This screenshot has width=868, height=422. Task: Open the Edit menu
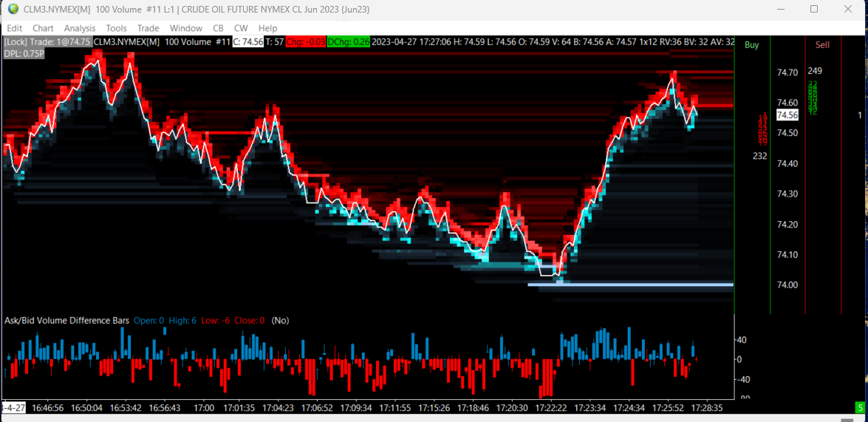click(15, 28)
